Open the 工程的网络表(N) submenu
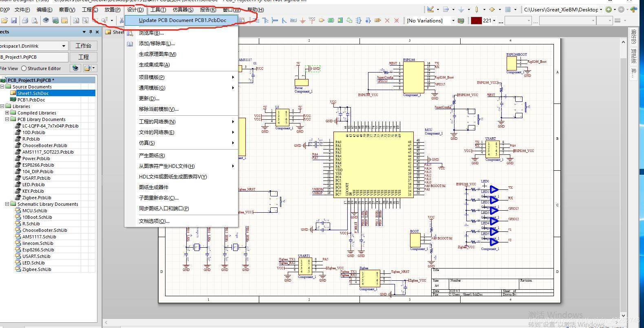The height and width of the screenshot is (328, 644). coord(181,121)
